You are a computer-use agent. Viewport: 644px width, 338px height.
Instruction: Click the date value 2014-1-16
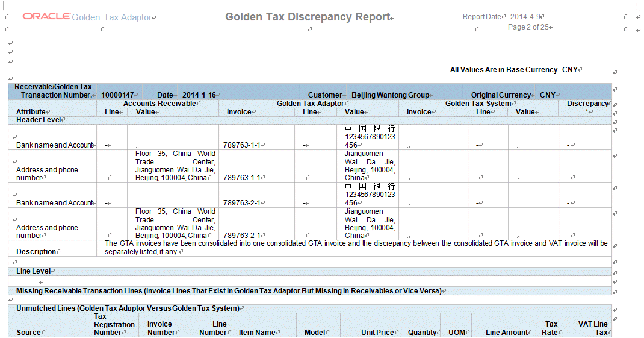(x=199, y=95)
